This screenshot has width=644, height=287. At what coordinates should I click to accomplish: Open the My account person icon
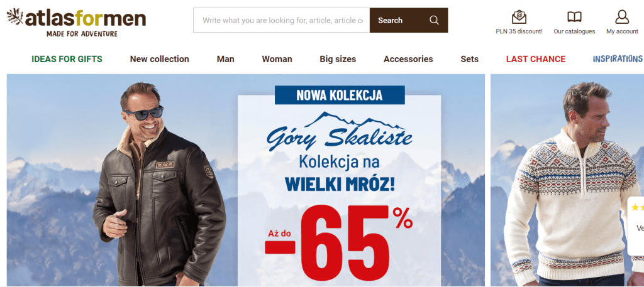[622, 17]
